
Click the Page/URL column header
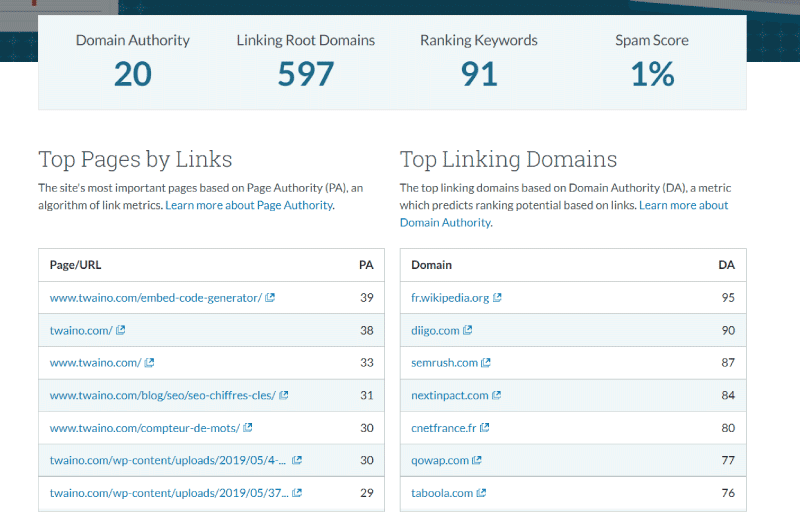point(75,265)
